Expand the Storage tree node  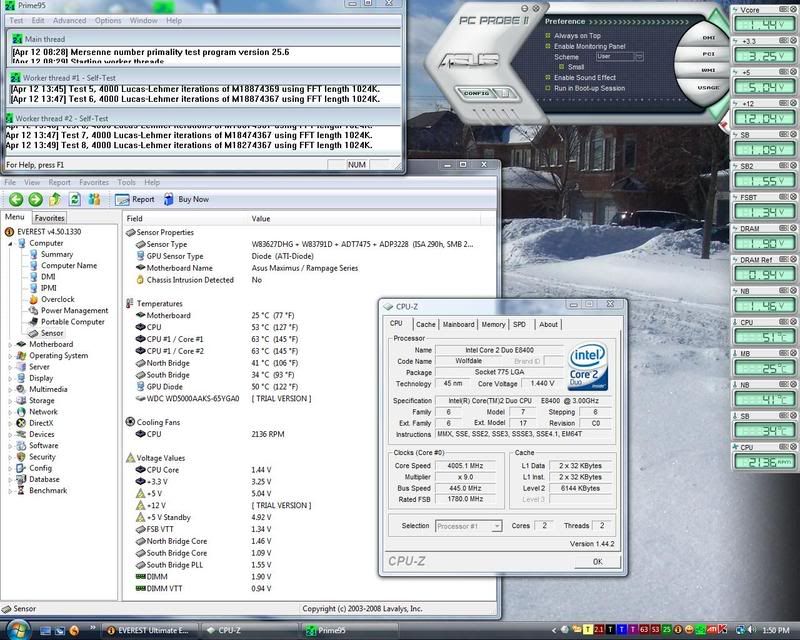(x=10, y=401)
